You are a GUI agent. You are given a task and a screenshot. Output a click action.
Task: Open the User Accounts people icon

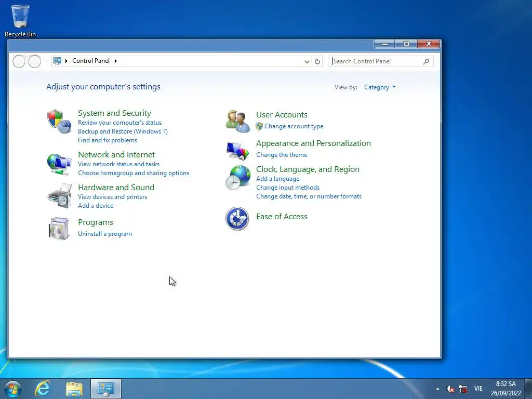pos(237,121)
